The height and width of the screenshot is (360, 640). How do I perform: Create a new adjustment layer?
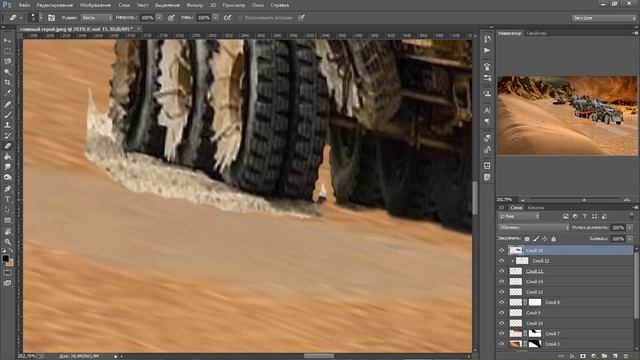[x=593, y=356]
